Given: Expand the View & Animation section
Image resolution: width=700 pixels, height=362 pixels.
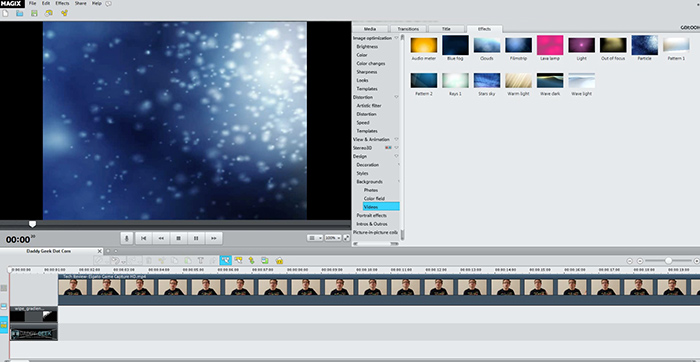Looking at the screenshot, I should 396,139.
